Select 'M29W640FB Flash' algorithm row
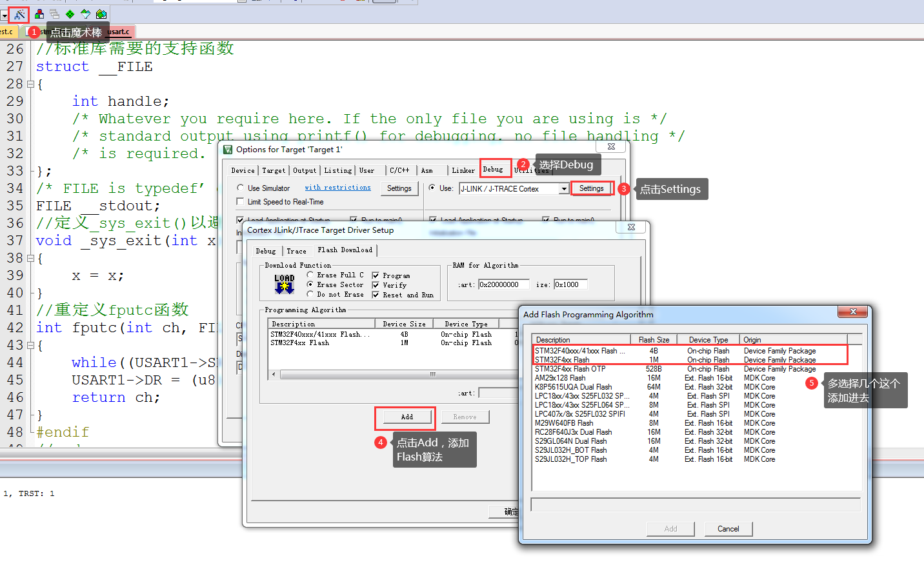This screenshot has height=576, width=924. pyautogui.click(x=690, y=423)
